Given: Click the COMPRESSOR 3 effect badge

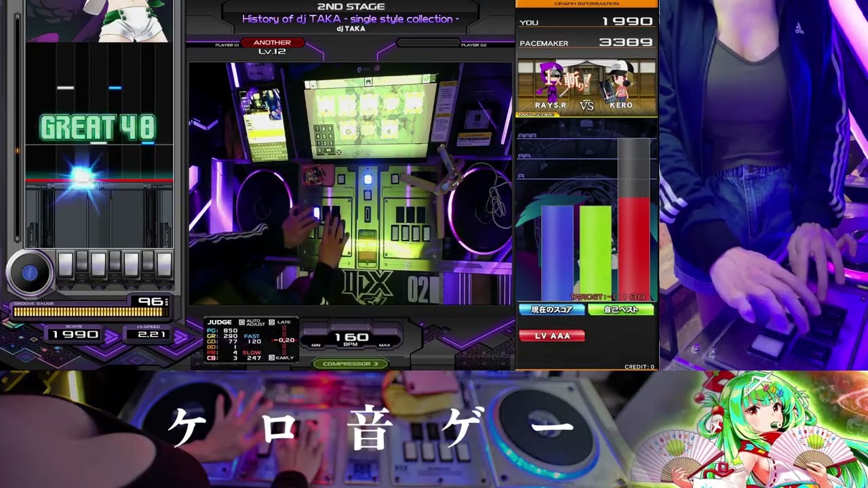Looking at the screenshot, I should pos(351,364).
